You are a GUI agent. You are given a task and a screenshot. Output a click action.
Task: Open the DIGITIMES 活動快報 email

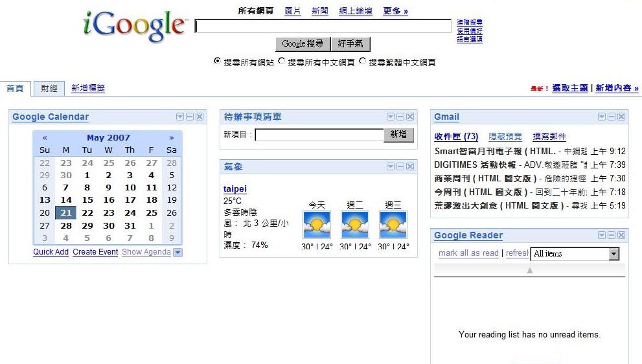click(x=530, y=165)
